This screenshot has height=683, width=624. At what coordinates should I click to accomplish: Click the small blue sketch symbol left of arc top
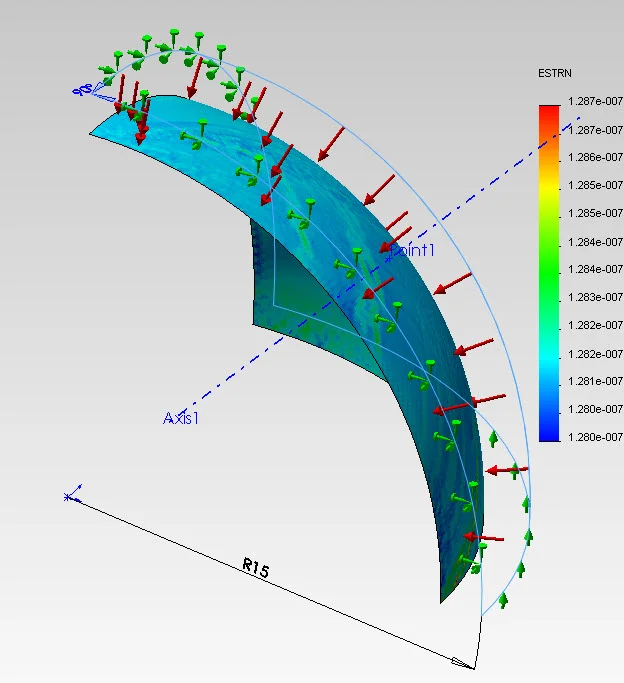click(83, 90)
